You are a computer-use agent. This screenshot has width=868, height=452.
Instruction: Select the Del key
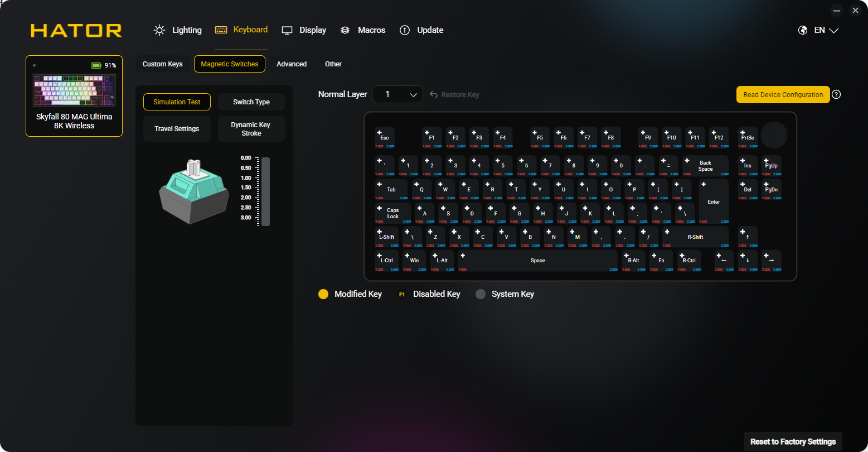748,190
